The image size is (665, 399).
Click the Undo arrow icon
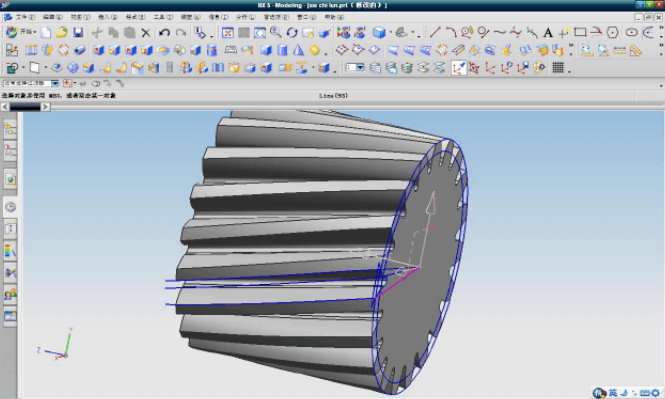[x=165, y=33]
